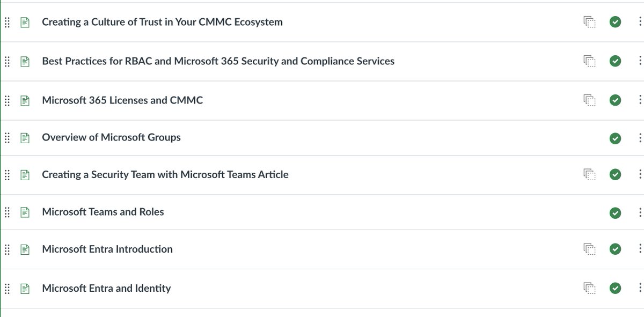Open options menu for Creating a Culture of Trust
This screenshot has height=317, width=644.
point(640,22)
